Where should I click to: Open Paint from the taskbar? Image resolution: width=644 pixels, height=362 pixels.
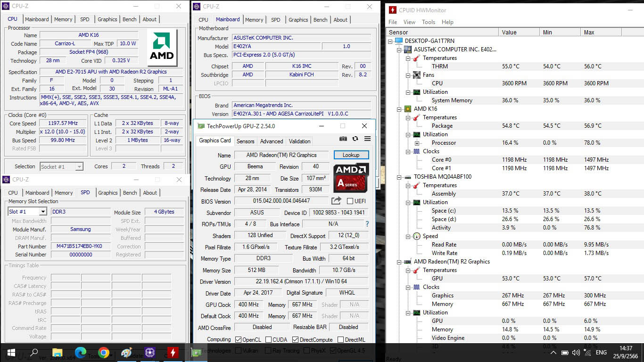tap(127, 353)
